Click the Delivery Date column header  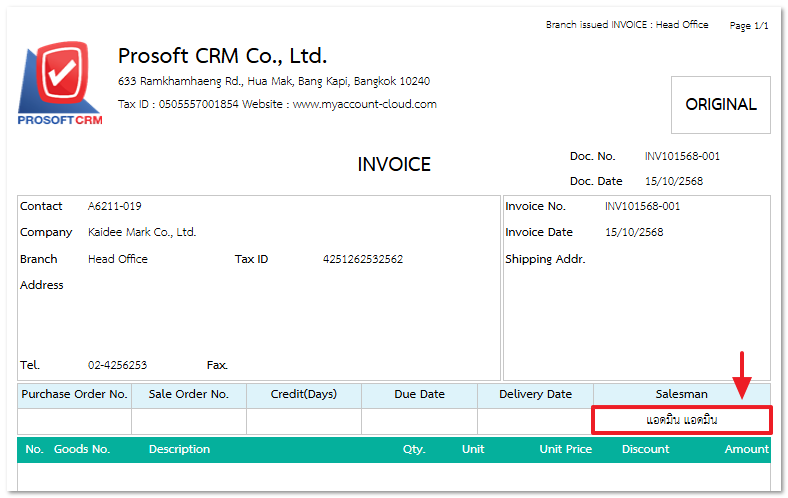click(535, 394)
